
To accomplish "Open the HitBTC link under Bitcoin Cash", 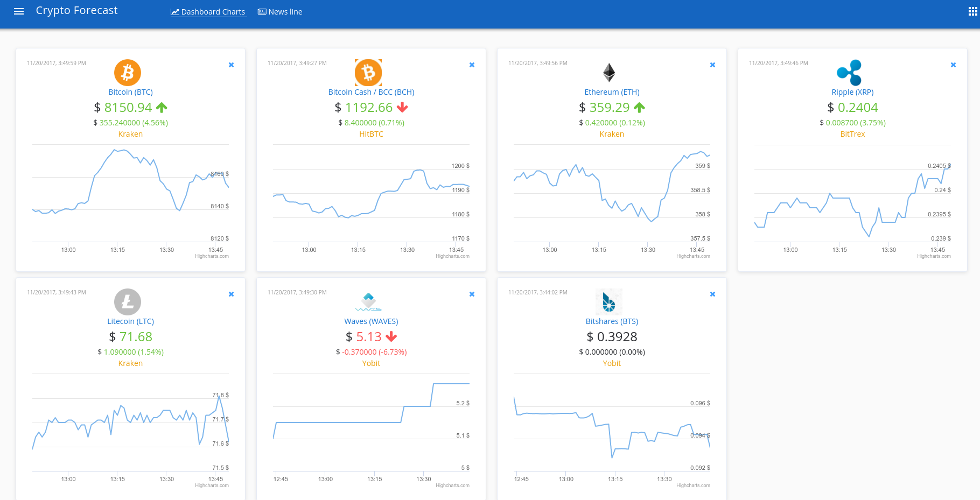I will tap(371, 134).
